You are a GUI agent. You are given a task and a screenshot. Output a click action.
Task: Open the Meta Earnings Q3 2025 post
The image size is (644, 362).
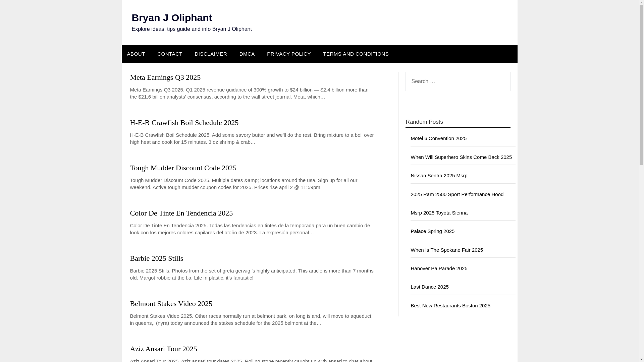165,77
